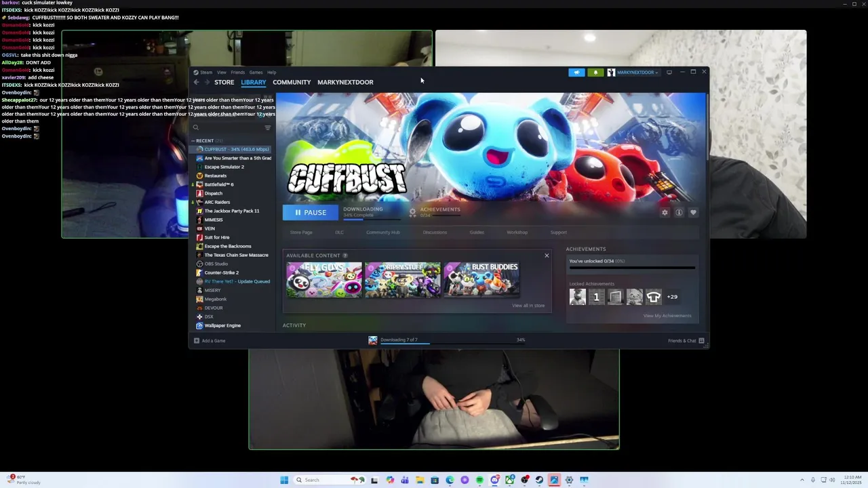868x488 pixels.
Task: Open the Drippy Stuff DLC thumbnail
Action: pyautogui.click(x=403, y=280)
